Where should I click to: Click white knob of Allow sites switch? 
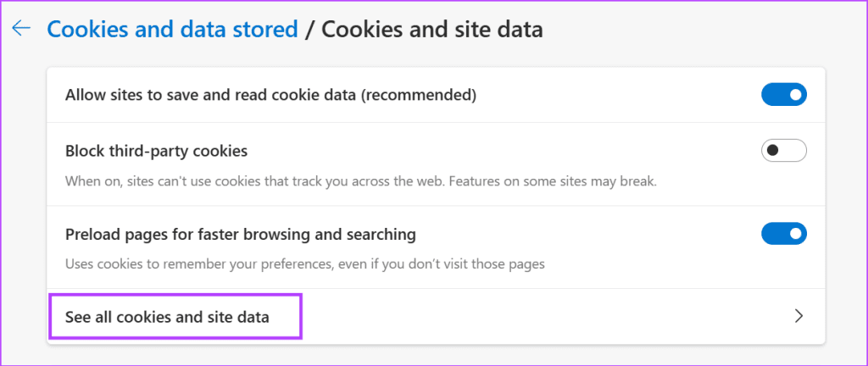(794, 95)
